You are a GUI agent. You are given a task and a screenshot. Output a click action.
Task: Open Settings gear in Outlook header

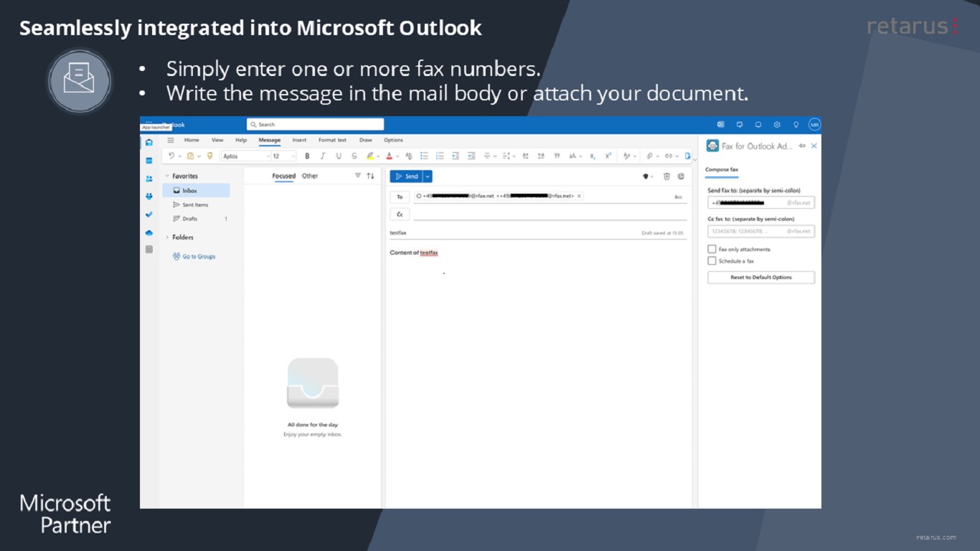tap(777, 125)
